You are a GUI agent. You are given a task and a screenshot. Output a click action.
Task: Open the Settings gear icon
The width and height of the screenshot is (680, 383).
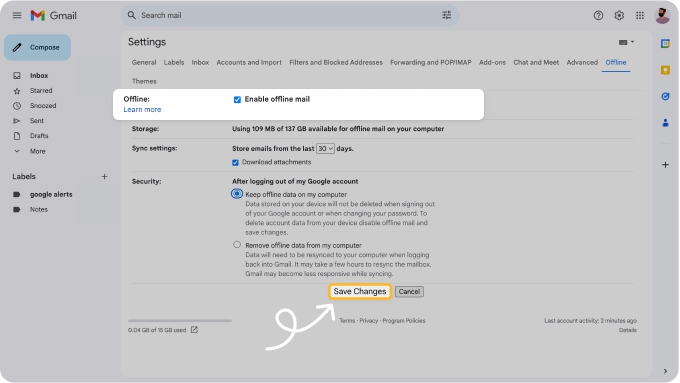coord(619,16)
